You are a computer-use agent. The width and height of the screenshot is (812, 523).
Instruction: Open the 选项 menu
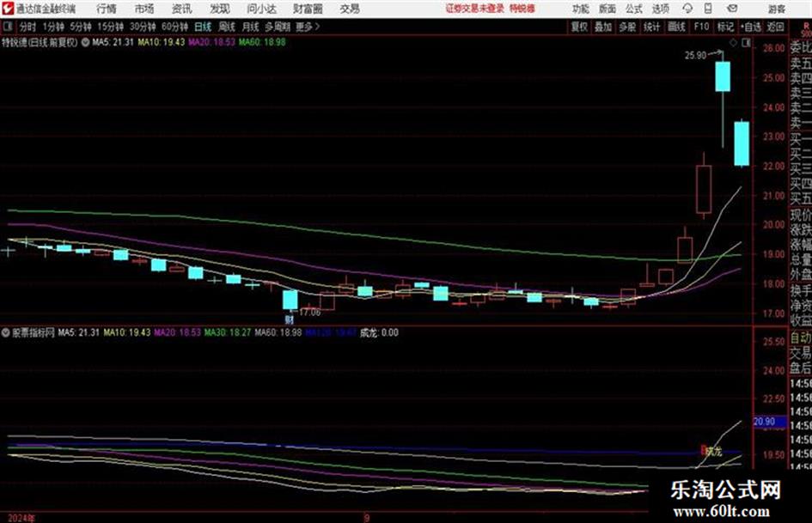(660, 9)
